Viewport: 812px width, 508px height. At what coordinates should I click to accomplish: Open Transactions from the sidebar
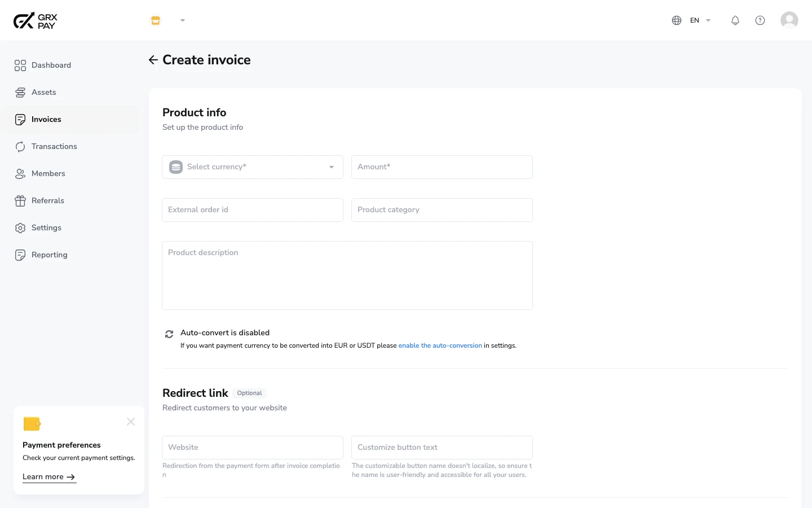point(69,147)
